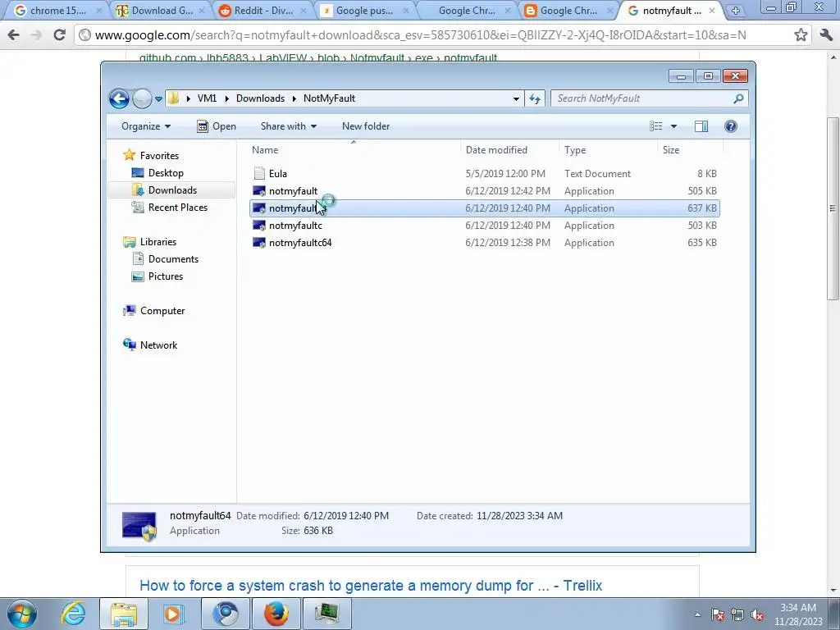Viewport: 840px width, 630px height.
Task: Click Chrome page vertical scrollbar thumb
Action: 833,208
